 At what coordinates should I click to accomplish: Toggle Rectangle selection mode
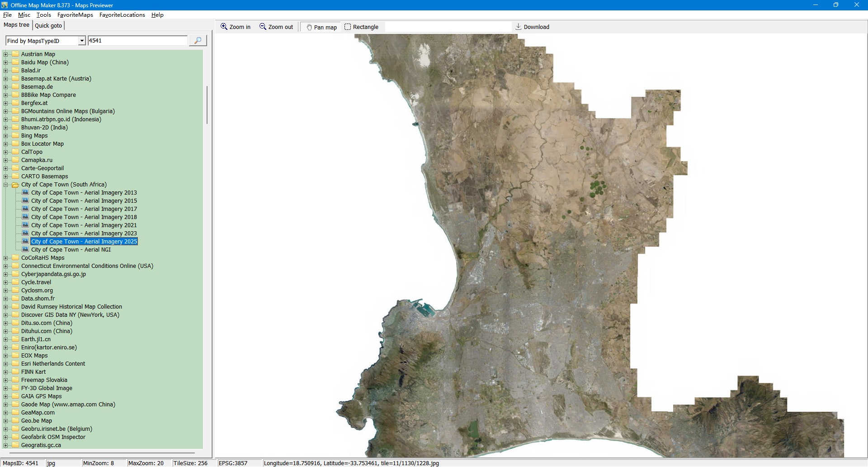(361, 27)
